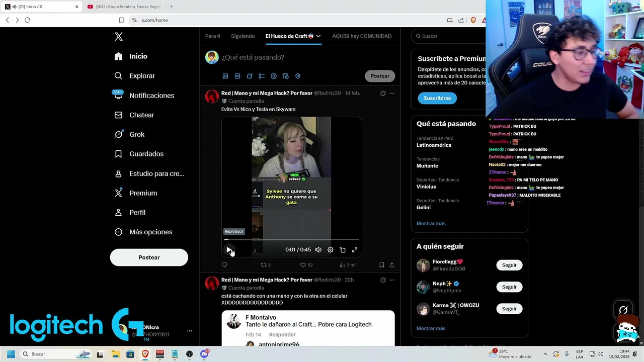Open Chatear messages
Viewport: 644px width, 362px height.
[134, 115]
